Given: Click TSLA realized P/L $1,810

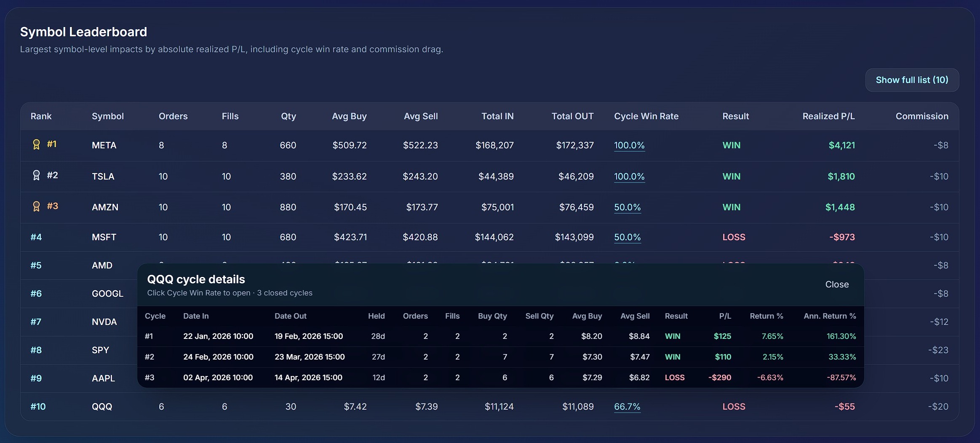Looking at the screenshot, I should (x=841, y=177).
